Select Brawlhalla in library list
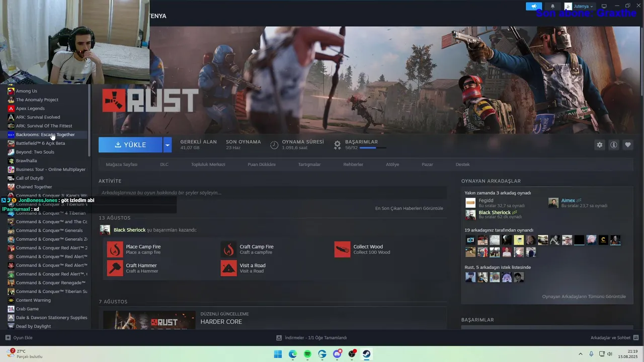Viewport: 644px width, 362px height. (26, 161)
